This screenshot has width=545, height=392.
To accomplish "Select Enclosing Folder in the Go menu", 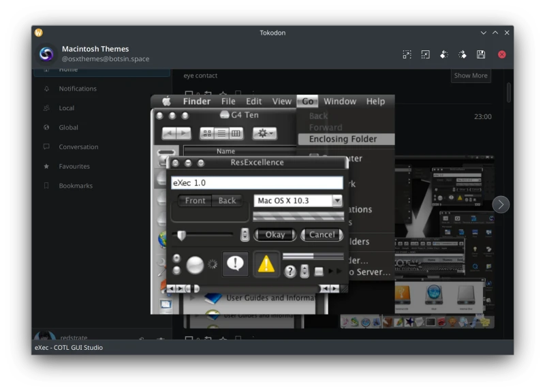I will coord(346,139).
